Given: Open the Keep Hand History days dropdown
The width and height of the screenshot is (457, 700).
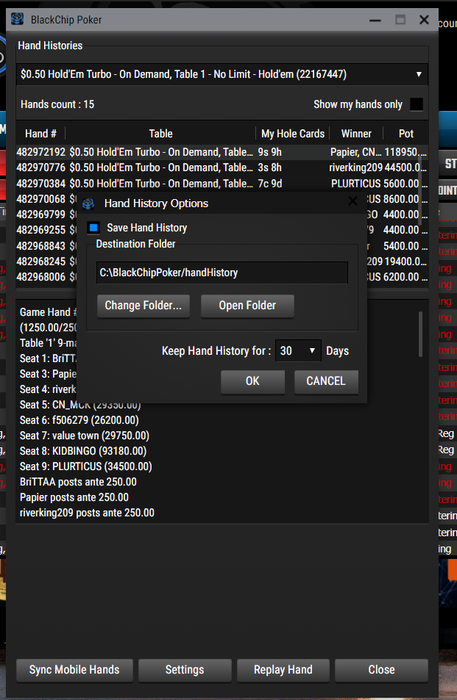Looking at the screenshot, I should click(298, 351).
